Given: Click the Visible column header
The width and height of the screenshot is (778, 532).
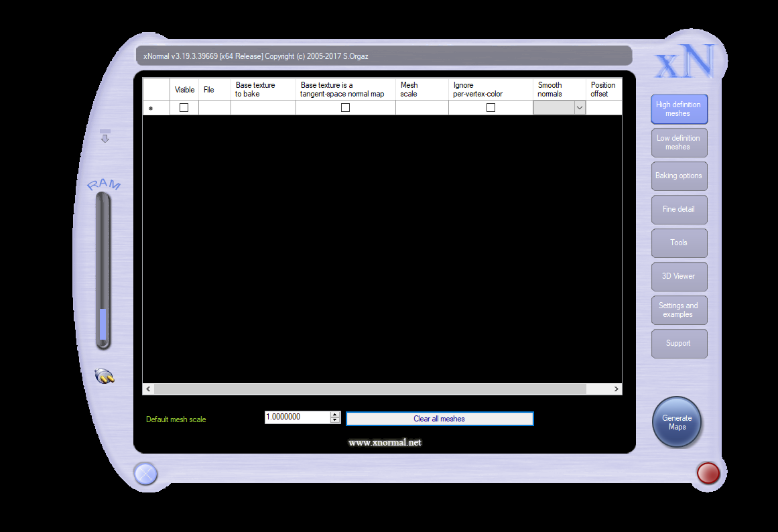Looking at the screenshot, I should 184,89.
